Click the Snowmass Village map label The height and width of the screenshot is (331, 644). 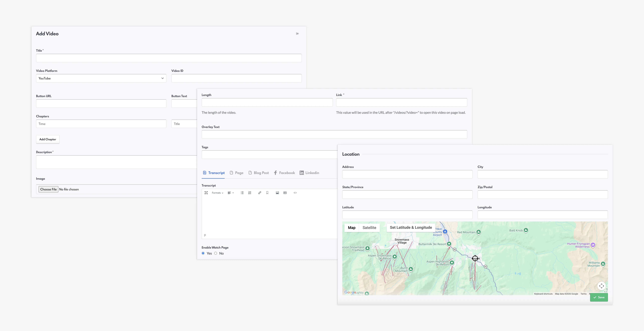point(402,241)
